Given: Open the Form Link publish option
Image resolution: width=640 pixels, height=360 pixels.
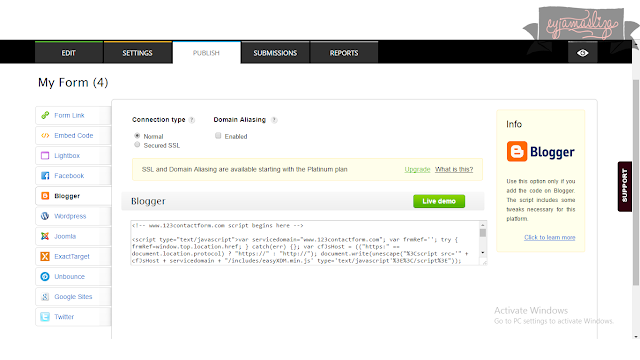Looking at the screenshot, I should click(x=73, y=116).
